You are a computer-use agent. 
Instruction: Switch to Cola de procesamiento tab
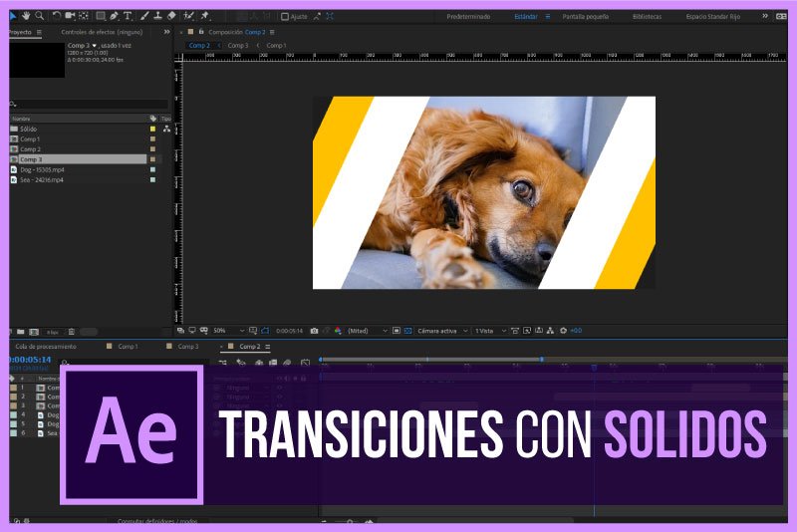[46, 347]
